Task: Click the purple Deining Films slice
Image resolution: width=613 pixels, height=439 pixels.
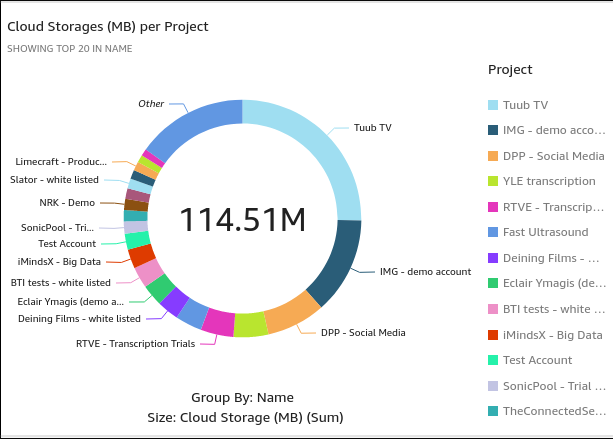Action: pos(174,302)
